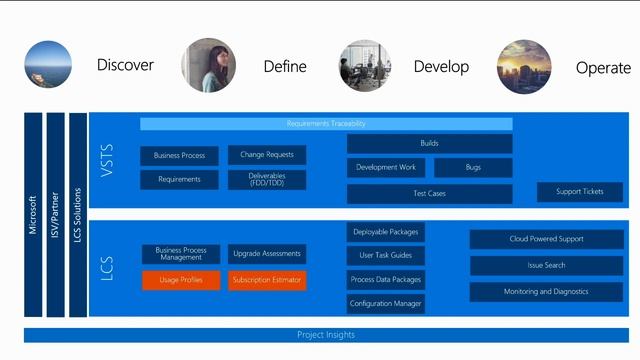Open the Test Cases box
640x360 pixels.
[429, 193]
